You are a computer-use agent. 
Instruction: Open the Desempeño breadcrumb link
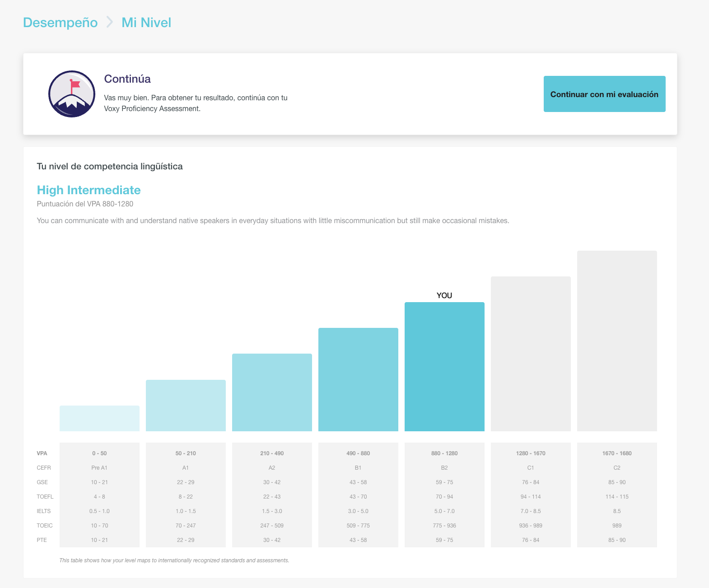(x=60, y=23)
